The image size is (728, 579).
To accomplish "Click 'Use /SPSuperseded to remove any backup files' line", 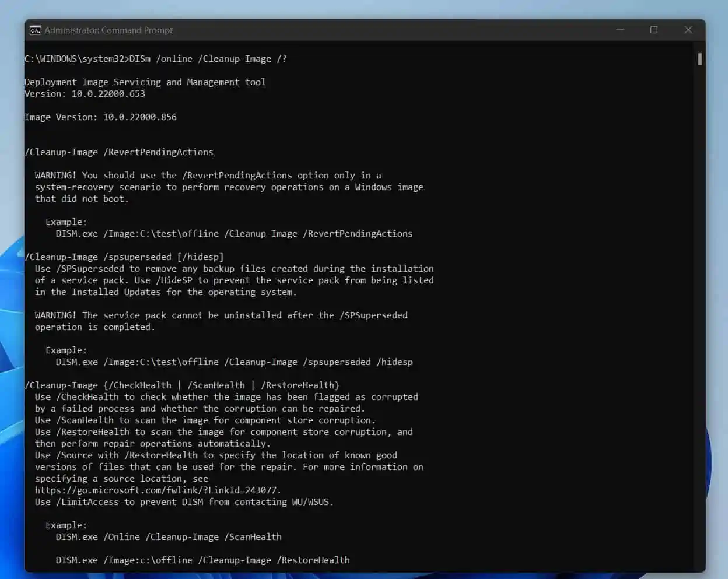I will click(x=235, y=269).
